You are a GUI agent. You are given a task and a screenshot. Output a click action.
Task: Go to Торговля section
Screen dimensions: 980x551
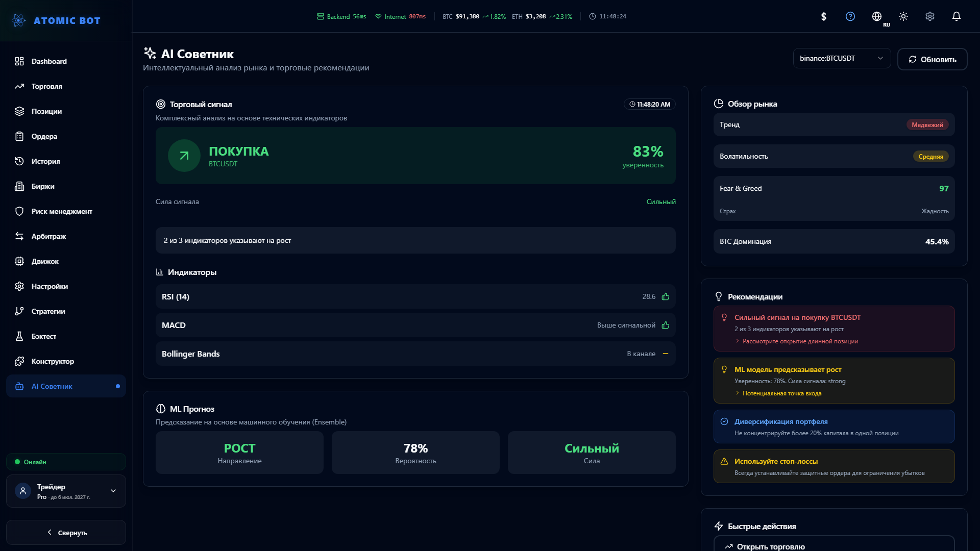tap(66, 86)
